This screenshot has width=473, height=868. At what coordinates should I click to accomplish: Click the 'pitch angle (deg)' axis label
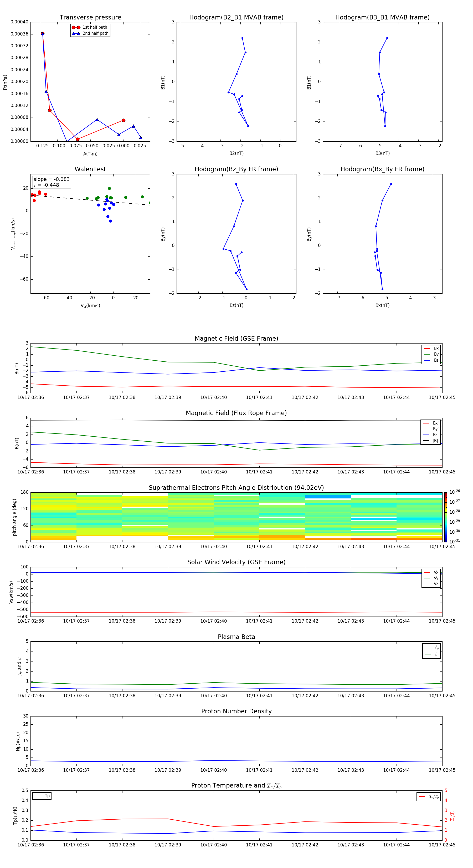[14, 517]
